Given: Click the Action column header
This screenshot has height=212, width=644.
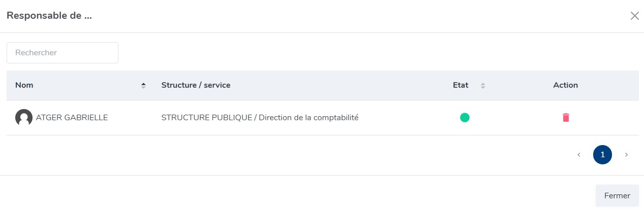Looking at the screenshot, I should (565, 85).
